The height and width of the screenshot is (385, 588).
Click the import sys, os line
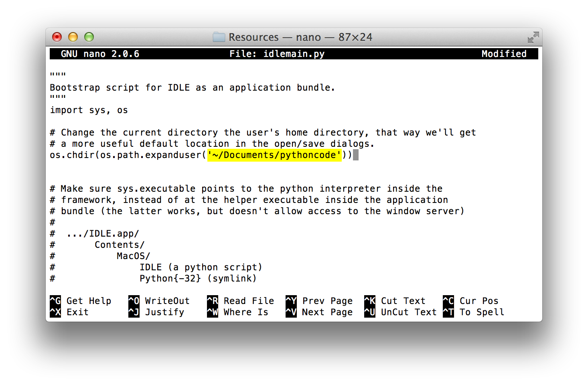88,110
